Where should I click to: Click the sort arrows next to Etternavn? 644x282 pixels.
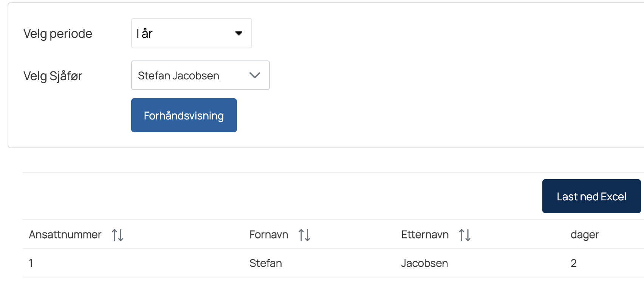464,235
